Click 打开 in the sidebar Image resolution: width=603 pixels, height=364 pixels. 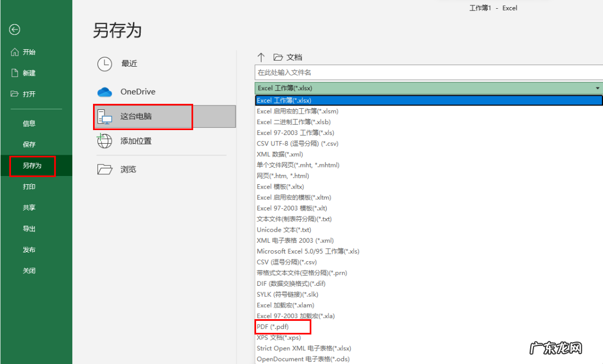(29, 94)
